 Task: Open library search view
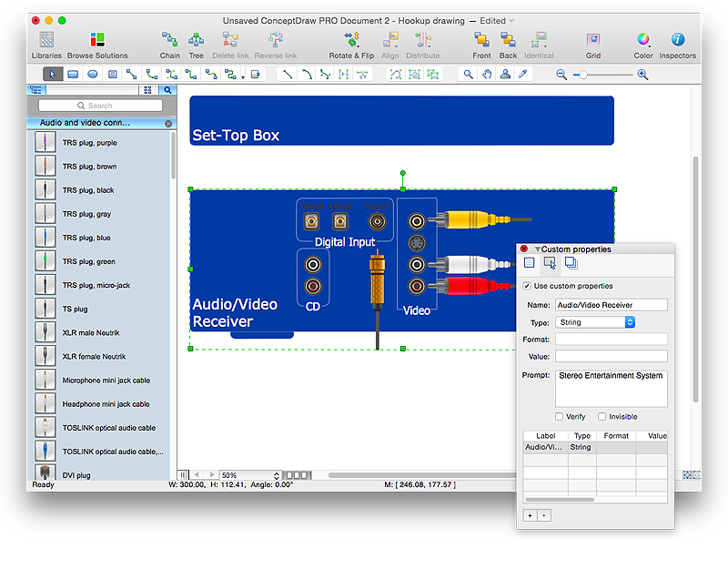coord(167,90)
